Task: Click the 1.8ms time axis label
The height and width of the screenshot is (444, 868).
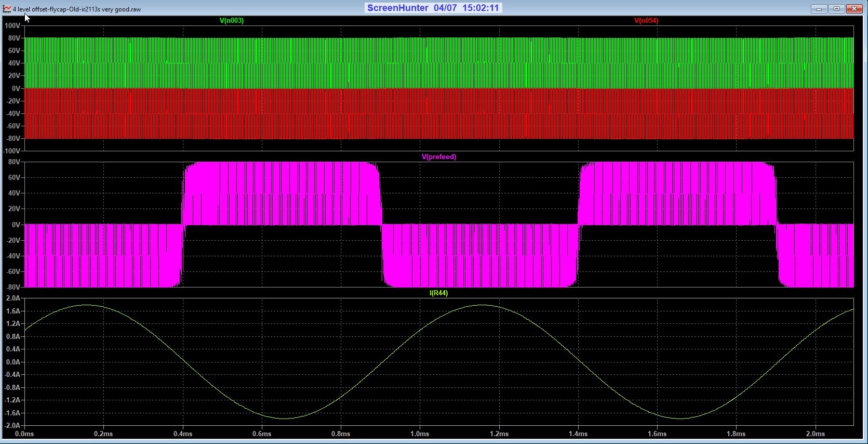Action: [x=736, y=434]
